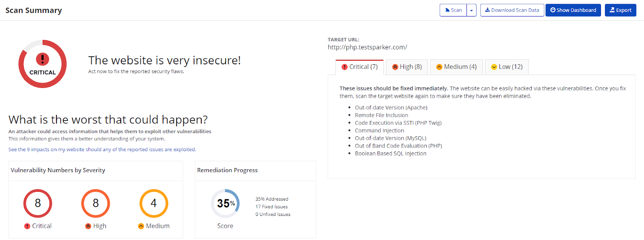644x240 pixels.
Task: Switch to the Critical (7) tab
Action: pyautogui.click(x=359, y=67)
